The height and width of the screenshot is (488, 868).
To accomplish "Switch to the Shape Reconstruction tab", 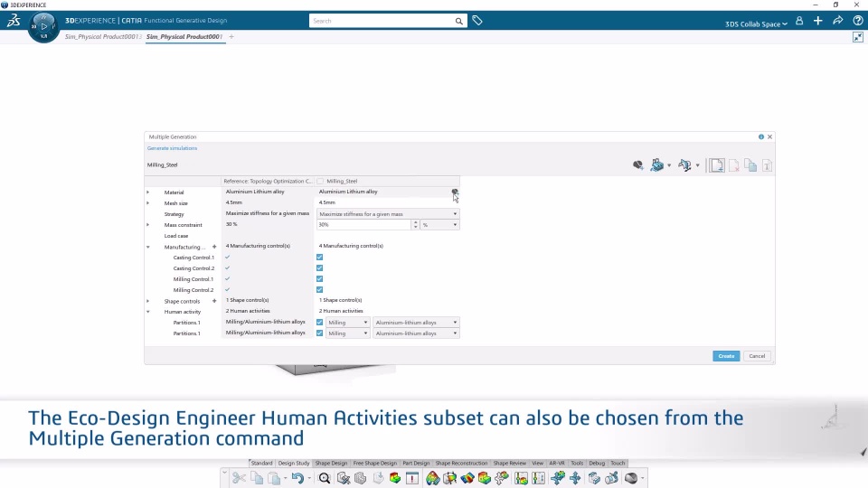I will tap(461, 463).
